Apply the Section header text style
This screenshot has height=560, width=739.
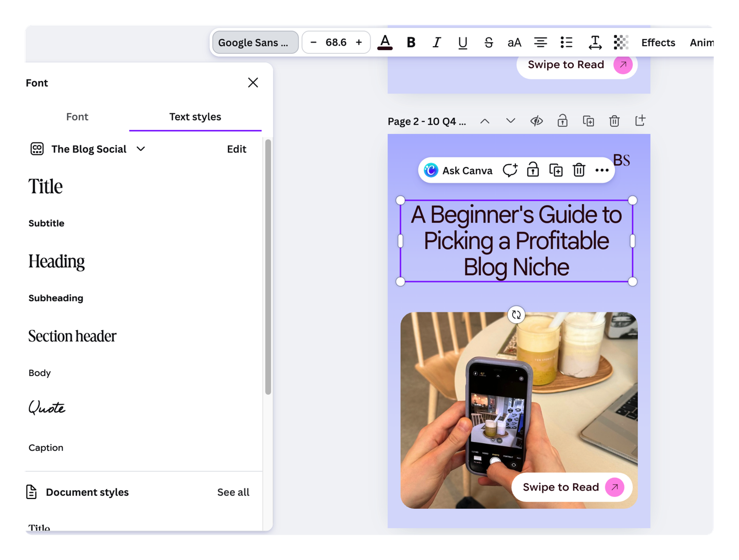72,336
